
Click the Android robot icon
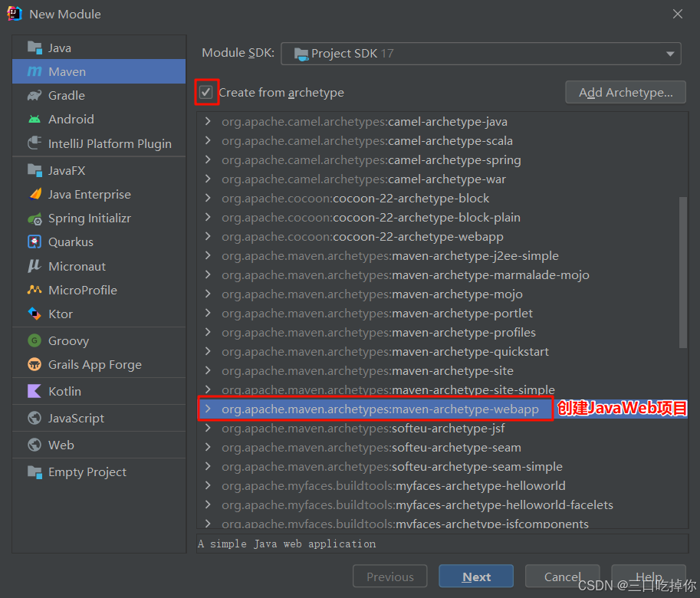click(x=35, y=119)
